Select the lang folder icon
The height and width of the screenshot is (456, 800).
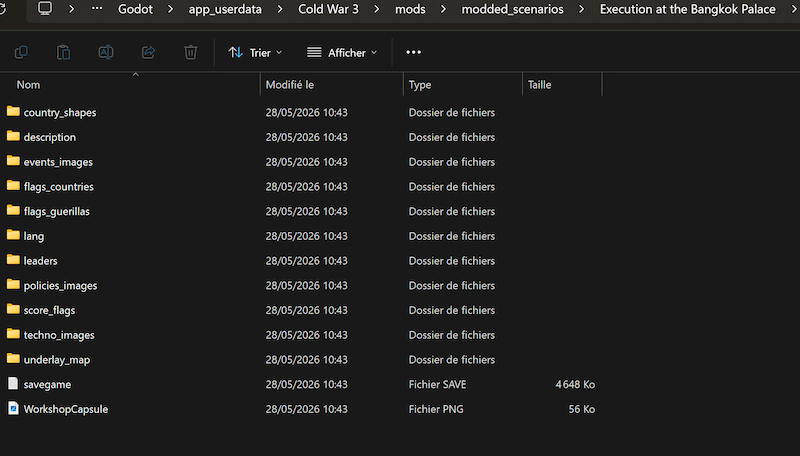tap(13, 235)
